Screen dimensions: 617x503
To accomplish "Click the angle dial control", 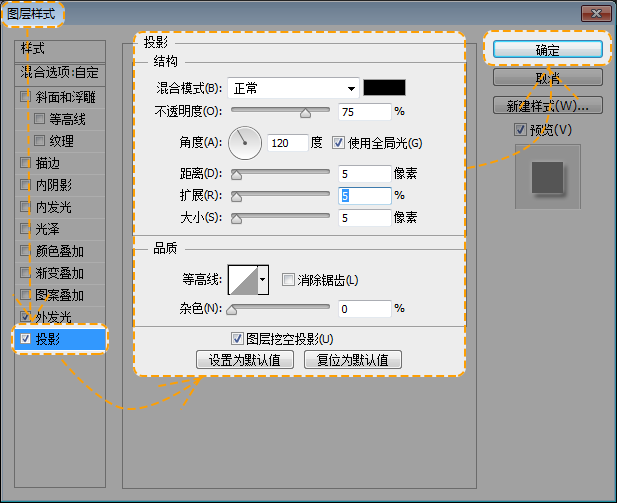I will (244, 143).
